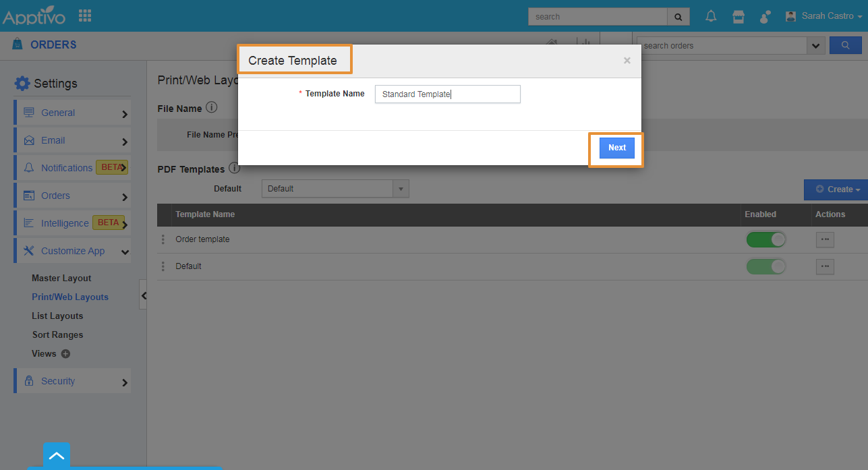The image size is (868, 470).
Task: Expand the Notifications settings section
Action: (x=72, y=168)
